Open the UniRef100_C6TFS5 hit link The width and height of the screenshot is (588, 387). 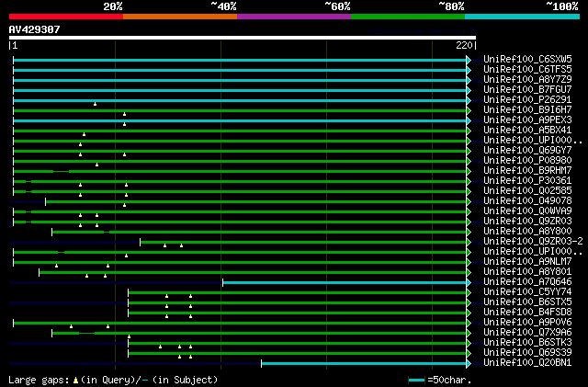(x=527, y=69)
